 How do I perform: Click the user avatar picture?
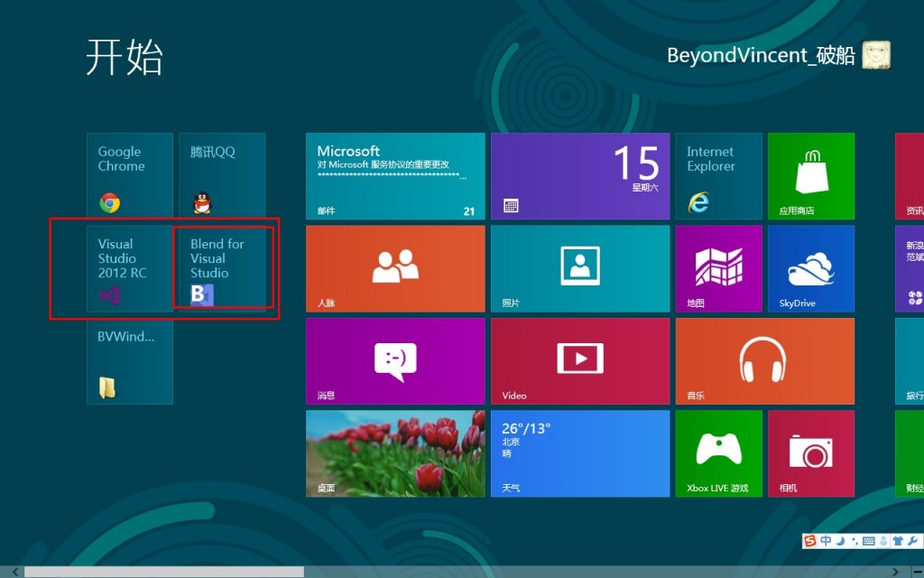tap(876, 55)
